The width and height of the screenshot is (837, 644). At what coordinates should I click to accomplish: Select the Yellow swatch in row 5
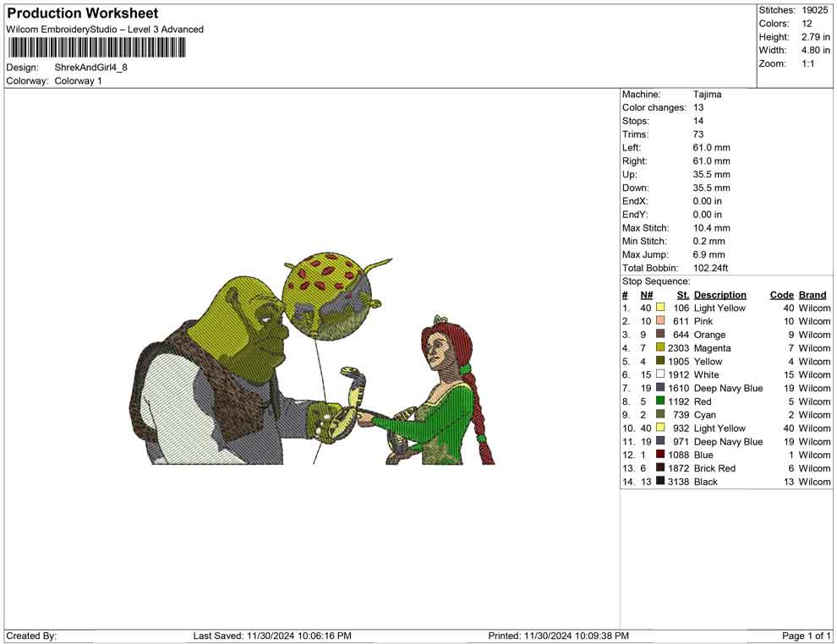pyautogui.click(x=660, y=361)
